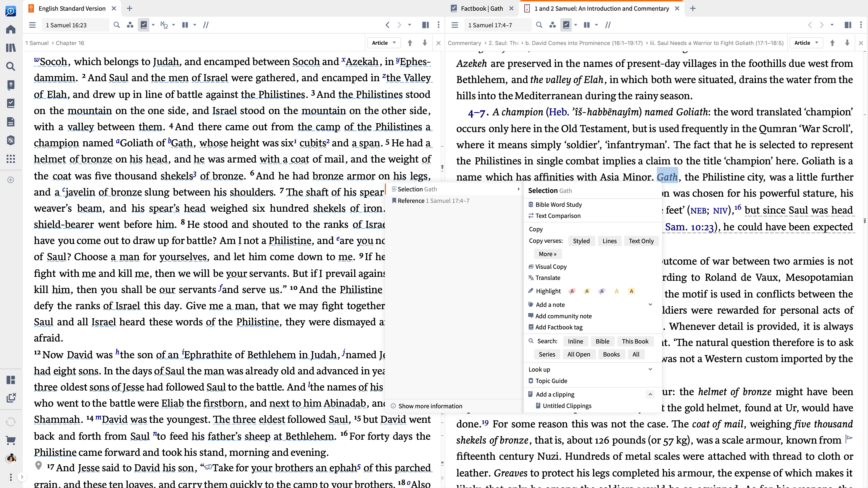Open new tab plus beside ESV tab
868x488 pixels.
tap(129, 8)
